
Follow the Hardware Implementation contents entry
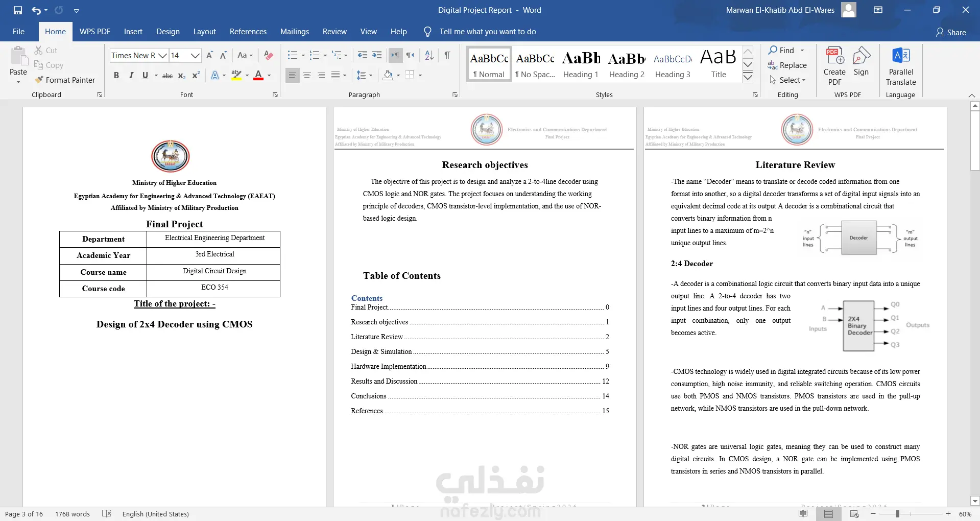[x=480, y=366]
